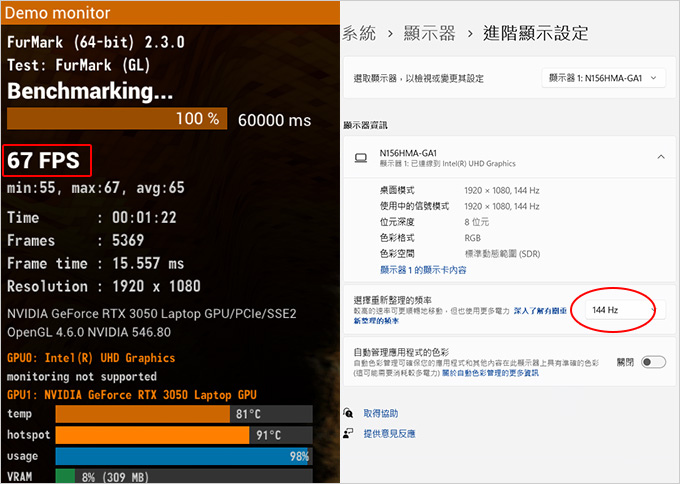Click the Benchmarking... status text
This screenshot has height=484, width=680.
(x=90, y=91)
